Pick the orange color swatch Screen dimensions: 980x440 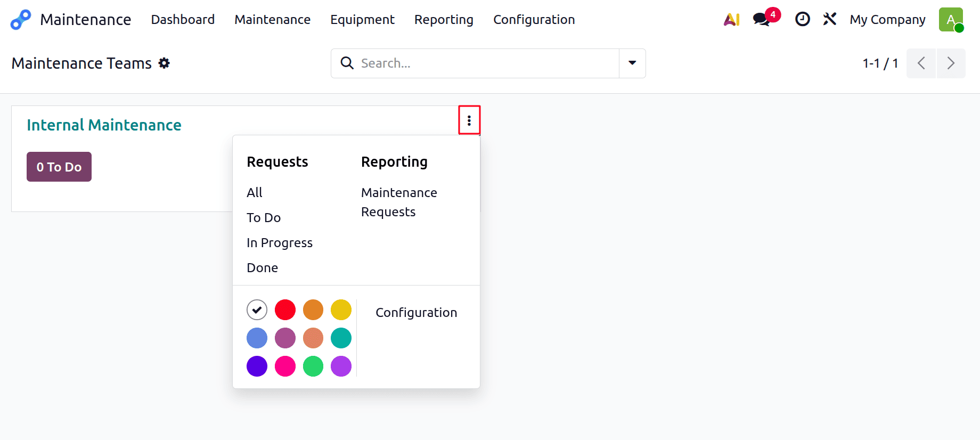[x=313, y=309]
